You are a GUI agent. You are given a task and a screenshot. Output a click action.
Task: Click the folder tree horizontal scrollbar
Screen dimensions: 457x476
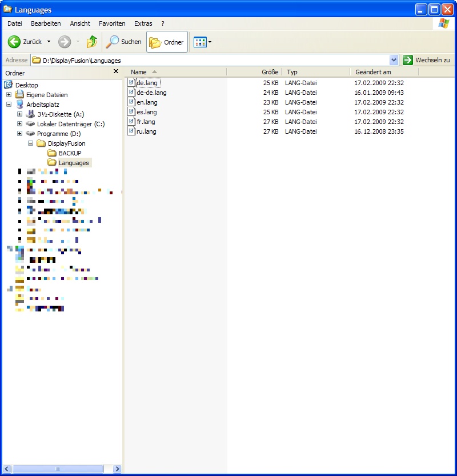(x=57, y=469)
